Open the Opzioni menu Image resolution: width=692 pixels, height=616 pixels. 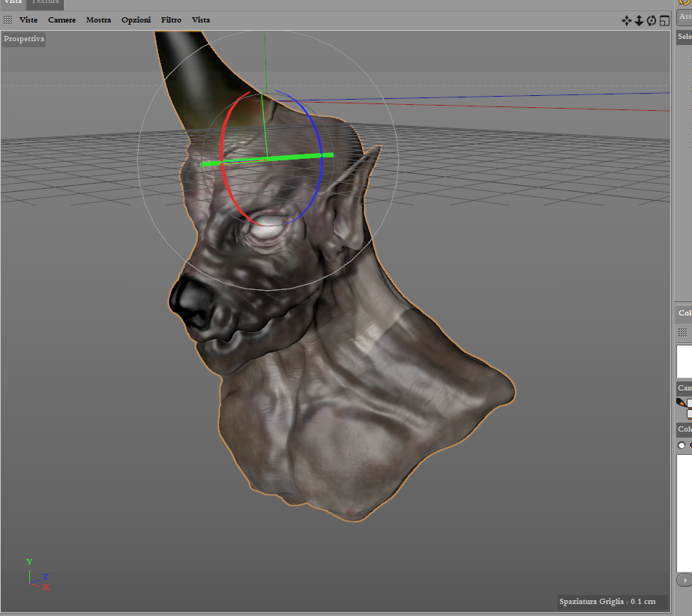click(x=136, y=20)
